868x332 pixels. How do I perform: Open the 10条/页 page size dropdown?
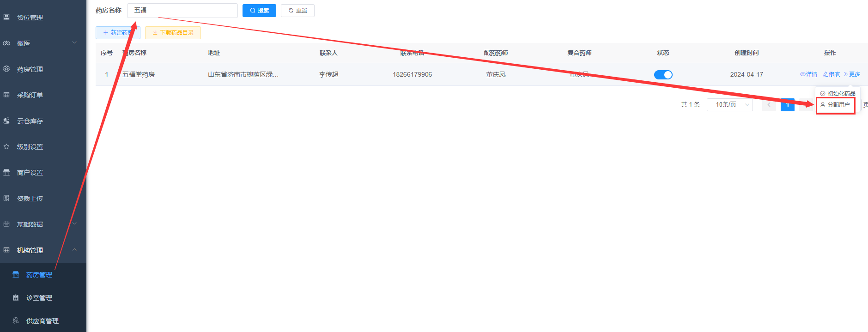tap(729, 105)
